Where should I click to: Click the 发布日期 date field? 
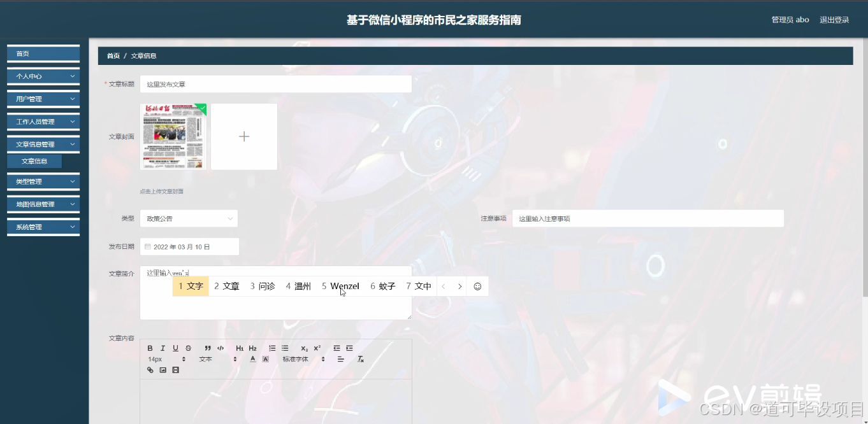pos(189,246)
